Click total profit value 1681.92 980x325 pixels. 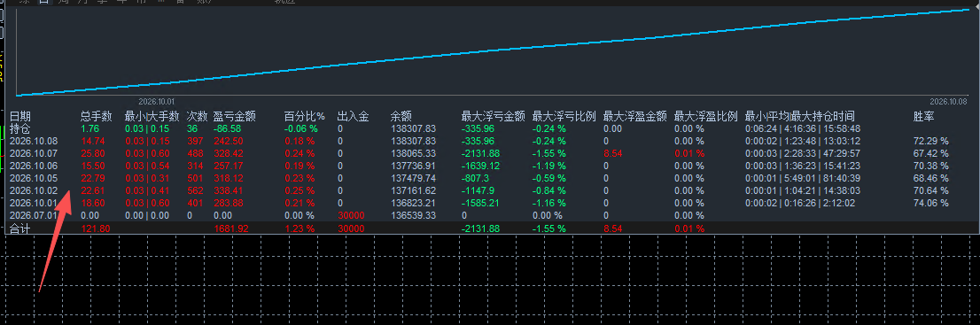pyautogui.click(x=231, y=229)
